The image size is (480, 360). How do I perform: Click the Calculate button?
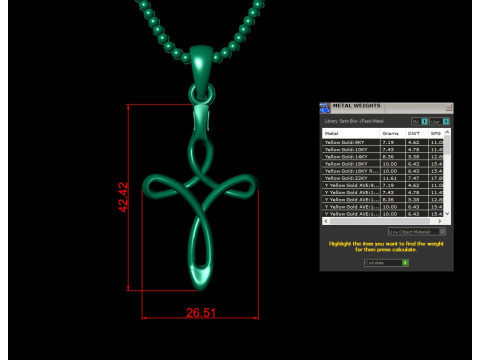[386, 263]
